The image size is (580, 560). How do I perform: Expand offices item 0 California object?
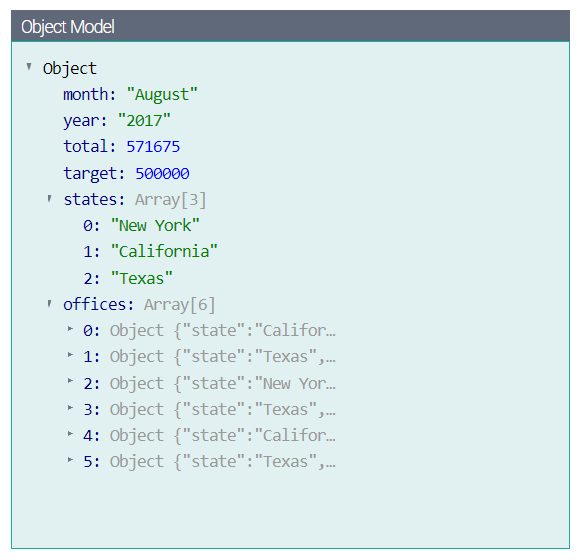coord(70,328)
